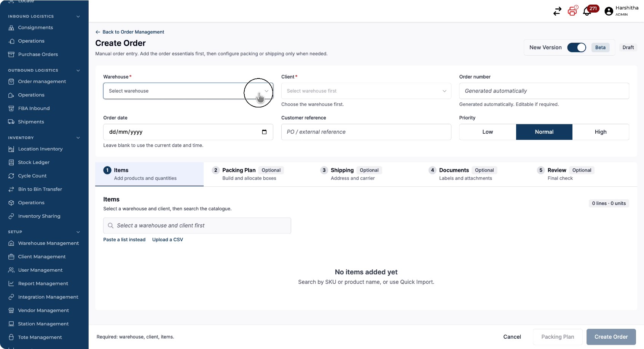644x349 pixels.
Task: Click Shipments truck icon in sidebar
Action: [x=11, y=122]
